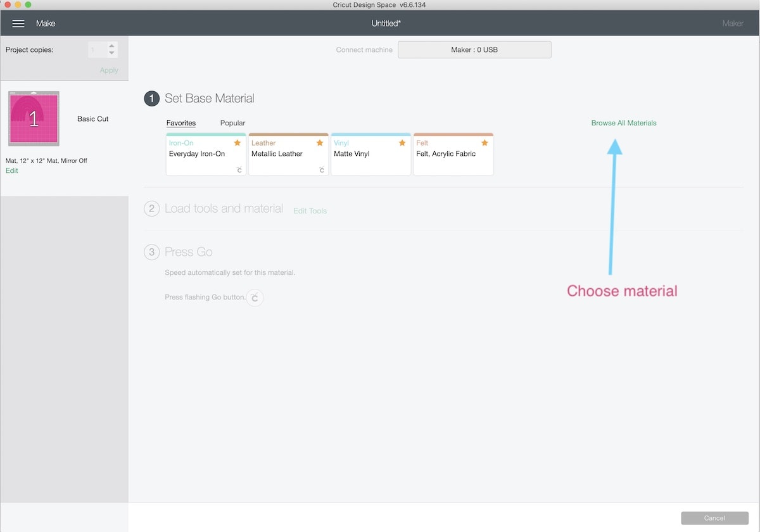The width and height of the screenshot is (760, 532).
Task: Decrease project copies with down arrow
Action: pyautogui.click(x=111, y=53)
